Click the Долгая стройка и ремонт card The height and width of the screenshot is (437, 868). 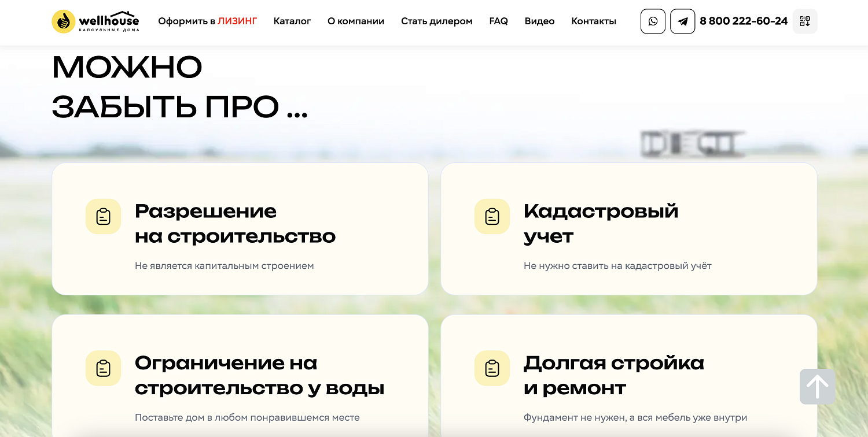[628, 376]
